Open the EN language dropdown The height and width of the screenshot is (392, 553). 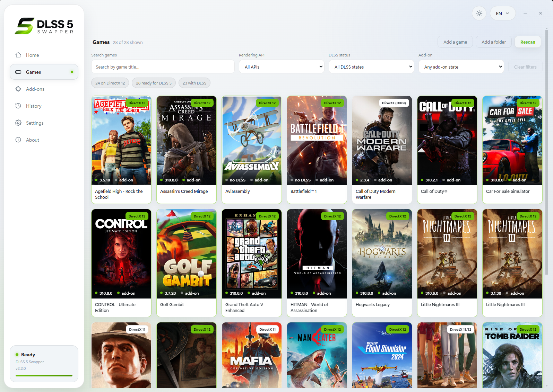coord(503,14)
